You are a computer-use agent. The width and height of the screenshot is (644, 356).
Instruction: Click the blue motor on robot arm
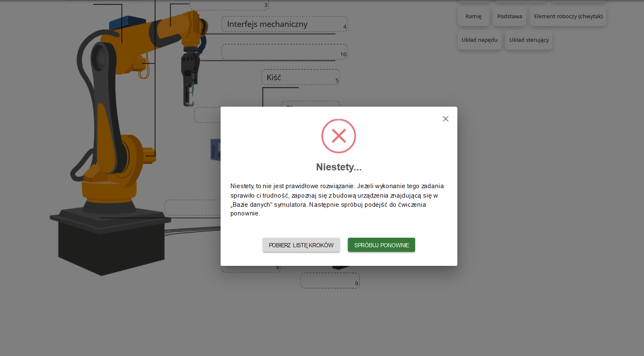coord(127,22)
